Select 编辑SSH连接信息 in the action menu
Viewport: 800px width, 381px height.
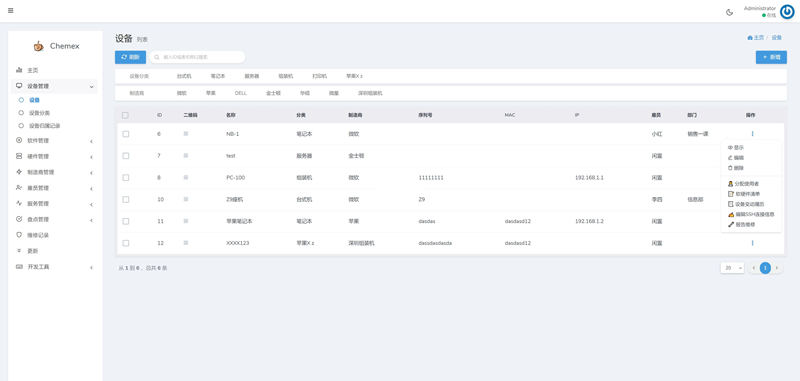pyautogui.click(x=751, y=214)
